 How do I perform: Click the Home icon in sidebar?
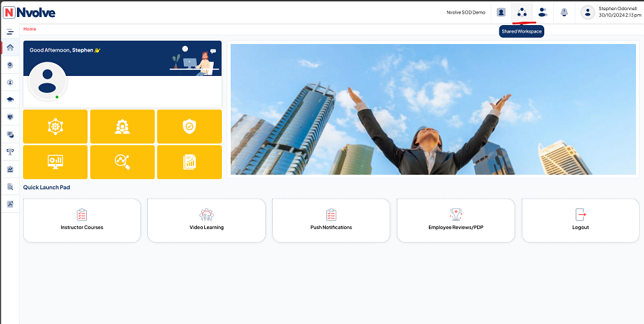(x=10, y=47)
